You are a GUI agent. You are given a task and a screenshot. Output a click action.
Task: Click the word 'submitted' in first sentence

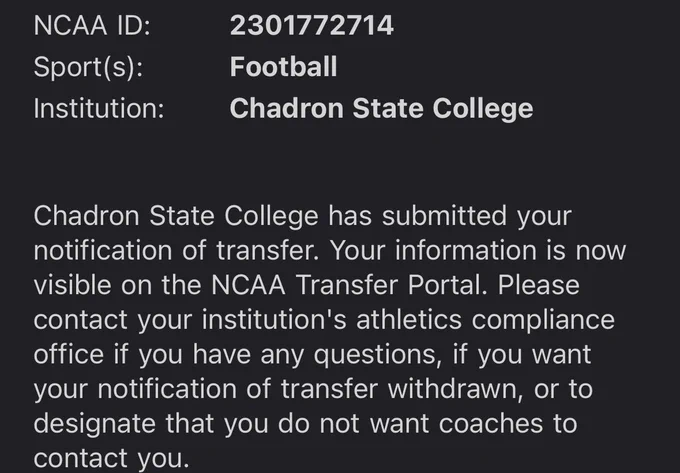(x=444, y=215)
